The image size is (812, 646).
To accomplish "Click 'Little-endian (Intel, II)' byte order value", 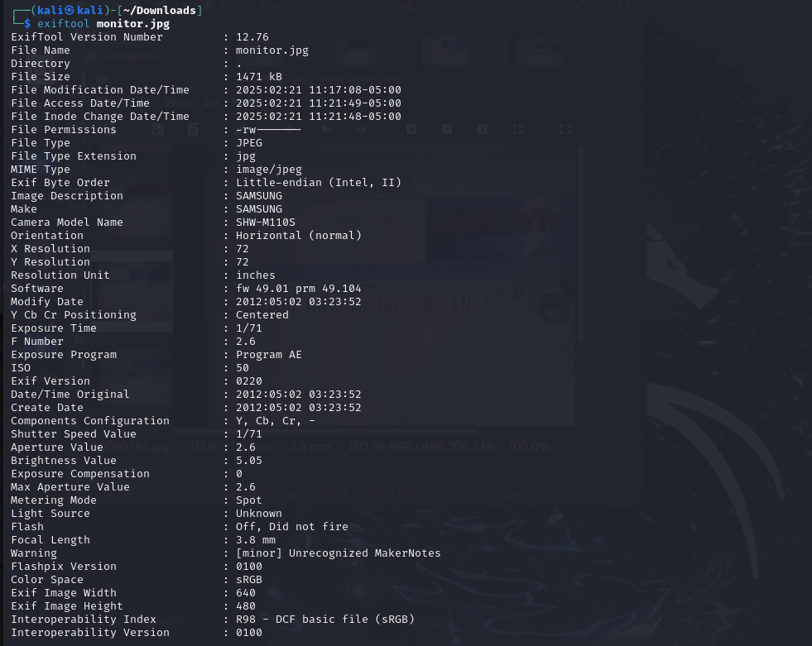I will [x=319, y=183].
